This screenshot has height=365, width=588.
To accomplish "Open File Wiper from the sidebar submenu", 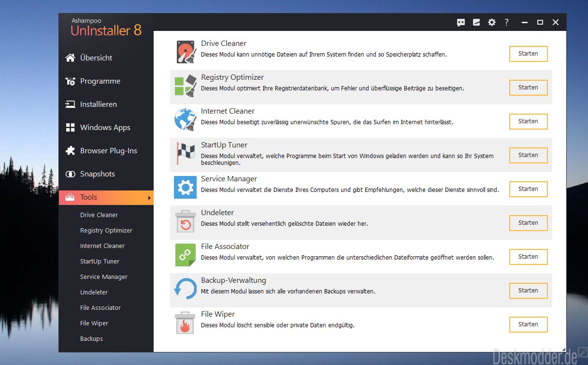I will pos(94,323).
